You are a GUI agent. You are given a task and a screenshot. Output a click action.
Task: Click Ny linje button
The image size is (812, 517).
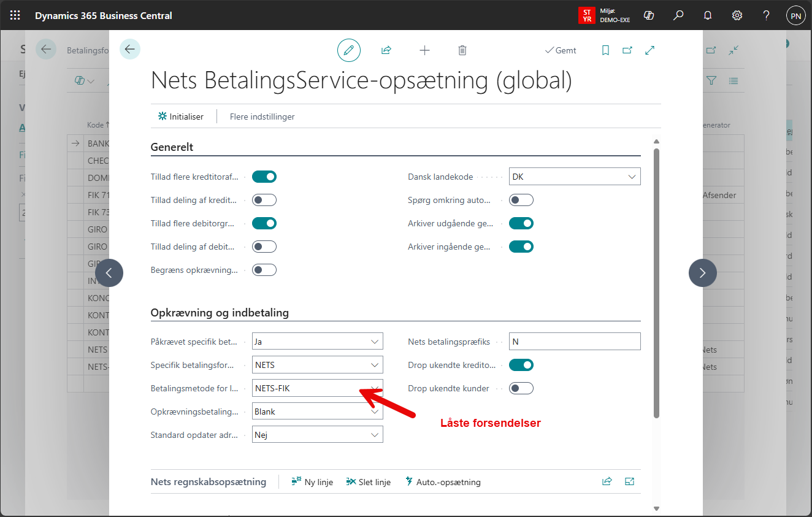[312, 482]
